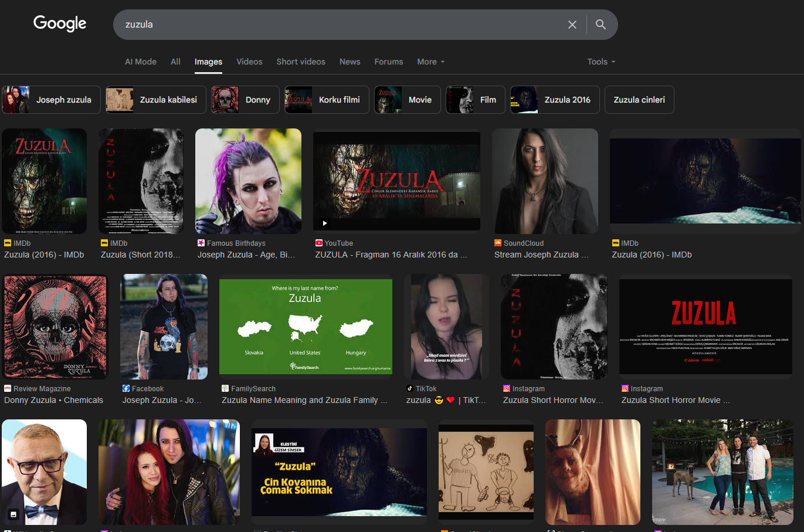This screenshot has width=804, height=532.
Task: Select the Donny filter chip
Action: click(x=245, y=100)
